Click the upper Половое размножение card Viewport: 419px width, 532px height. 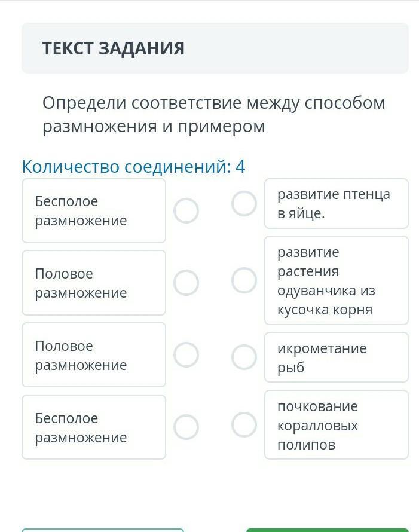click(94, 283)
